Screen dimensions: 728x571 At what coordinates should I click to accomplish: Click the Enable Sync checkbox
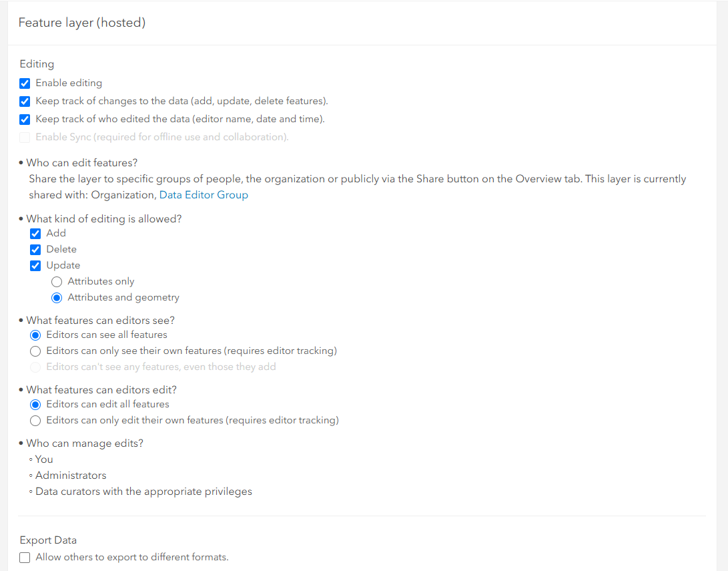25,138
